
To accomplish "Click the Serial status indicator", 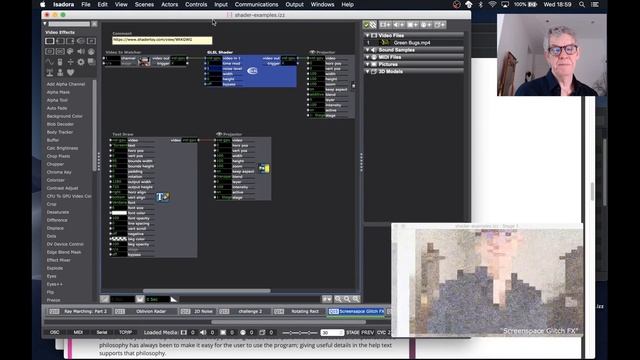I will [102, 332].
